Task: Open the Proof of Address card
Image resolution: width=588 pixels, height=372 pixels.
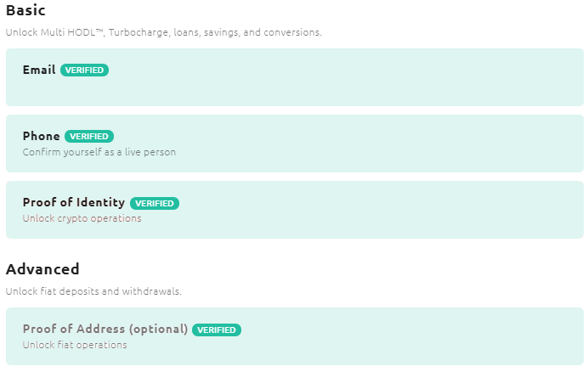Action: (295, 336)
